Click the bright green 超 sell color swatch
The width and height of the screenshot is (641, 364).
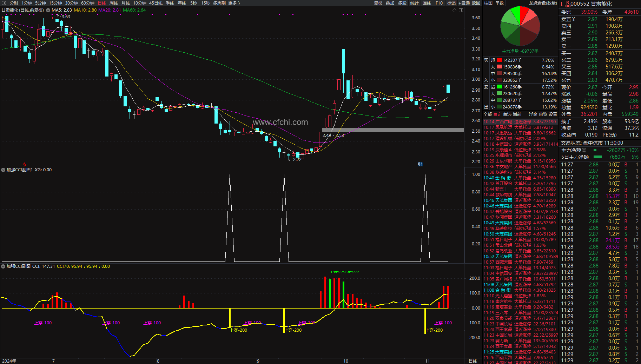tap(499, 87)
